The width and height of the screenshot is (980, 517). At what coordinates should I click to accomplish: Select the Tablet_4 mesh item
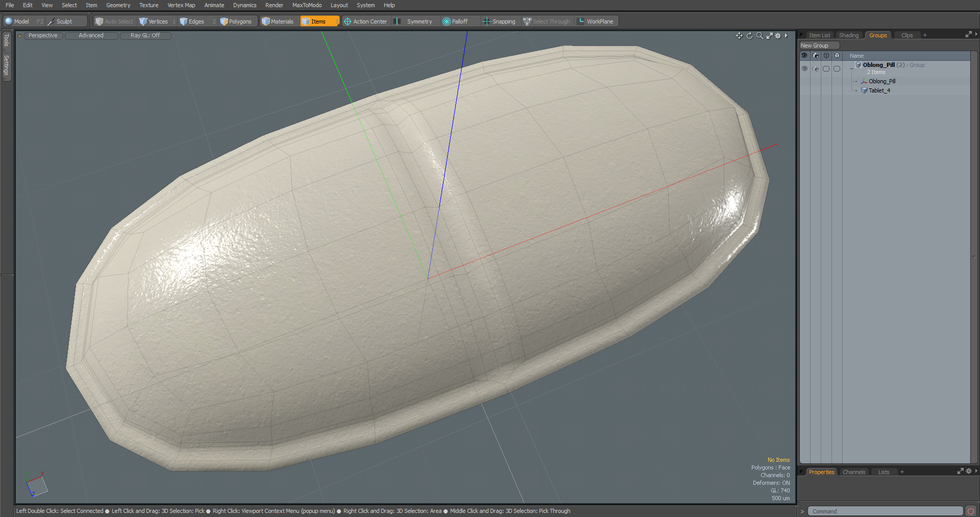coord(879,90)
